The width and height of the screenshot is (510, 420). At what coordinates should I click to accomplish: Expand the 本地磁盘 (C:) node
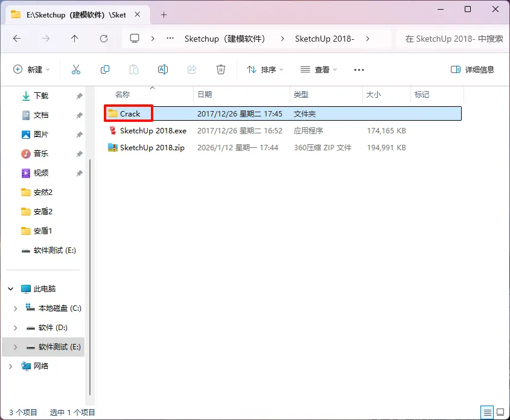point(15,308)
